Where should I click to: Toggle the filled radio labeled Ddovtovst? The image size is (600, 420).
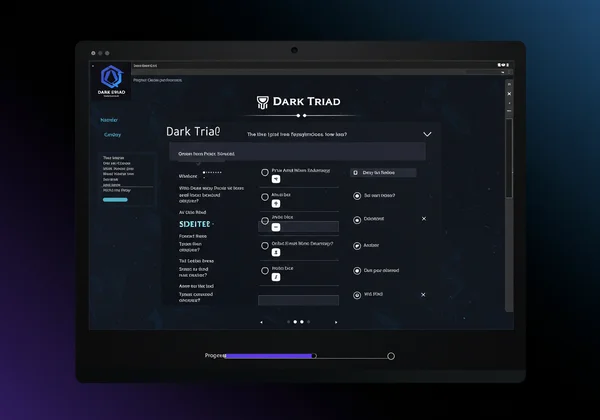point(357,220)
